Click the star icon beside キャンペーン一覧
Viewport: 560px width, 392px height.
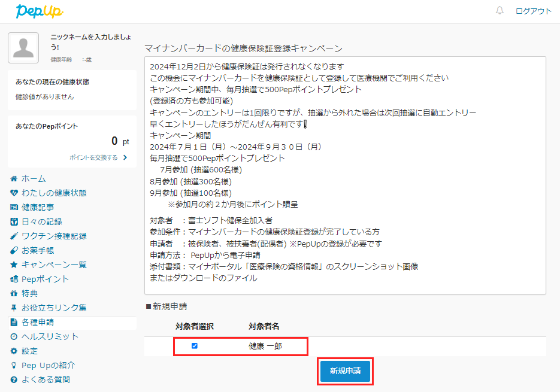pos(14,265)
